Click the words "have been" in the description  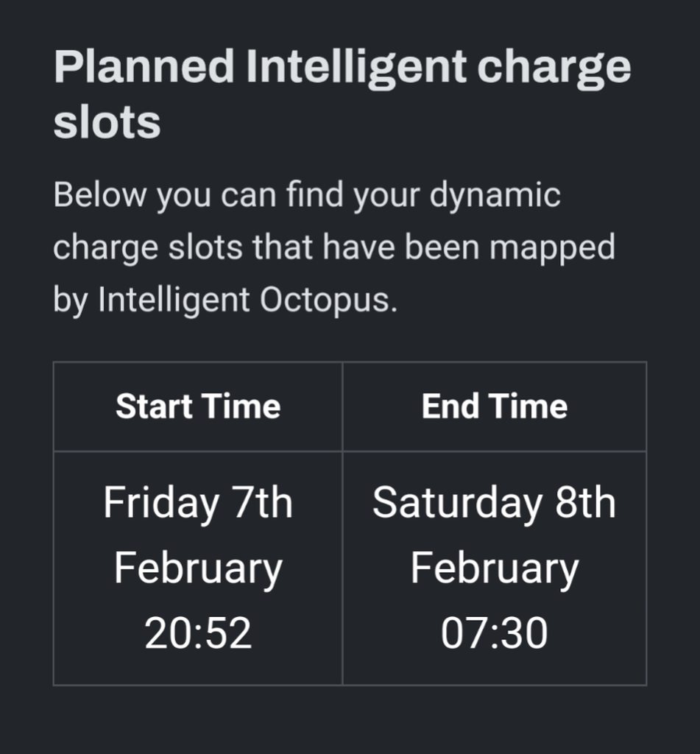click(x=394, y=248)
